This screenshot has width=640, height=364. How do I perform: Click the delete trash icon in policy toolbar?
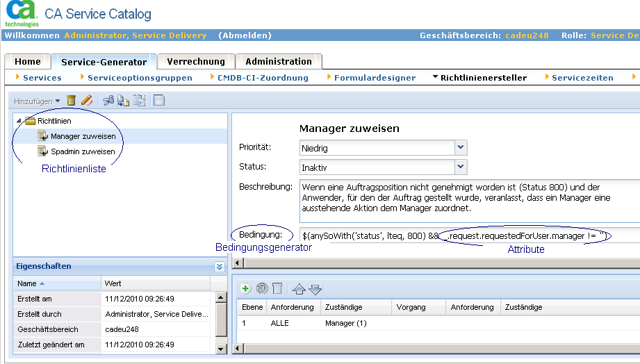tap(72, 101)
